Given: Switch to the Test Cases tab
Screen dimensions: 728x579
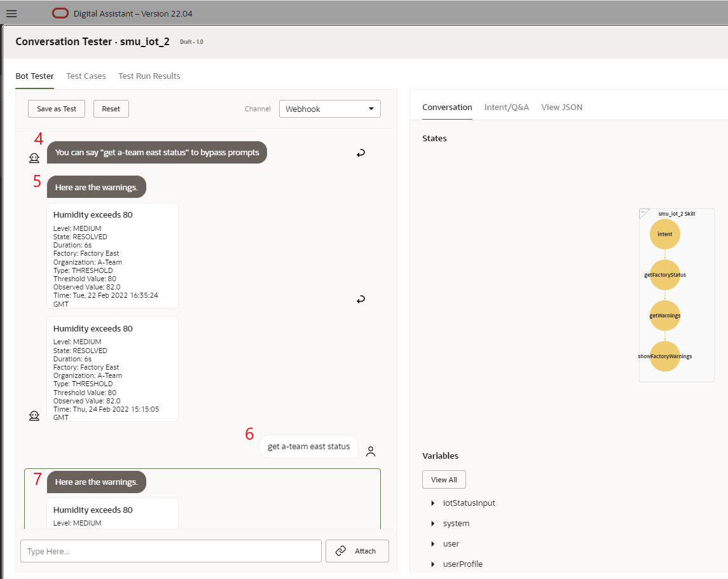Looking at the screenshot, I should click(86, 76).
